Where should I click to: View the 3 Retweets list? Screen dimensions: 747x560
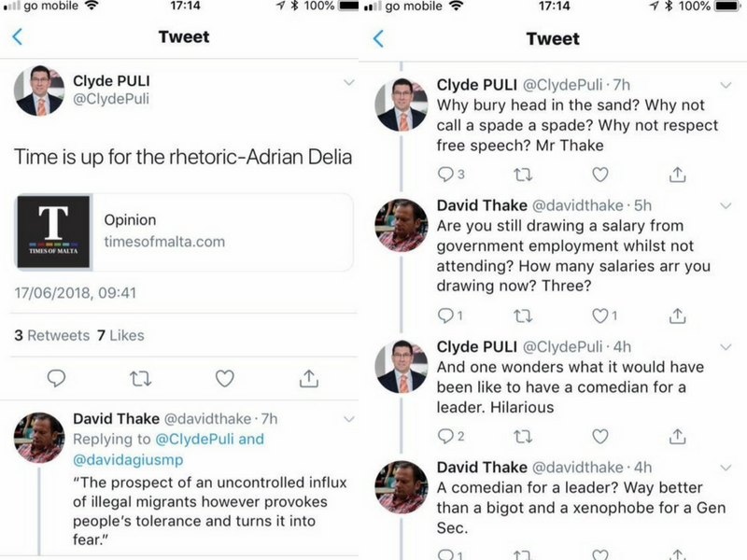click(x=52, y=335)
